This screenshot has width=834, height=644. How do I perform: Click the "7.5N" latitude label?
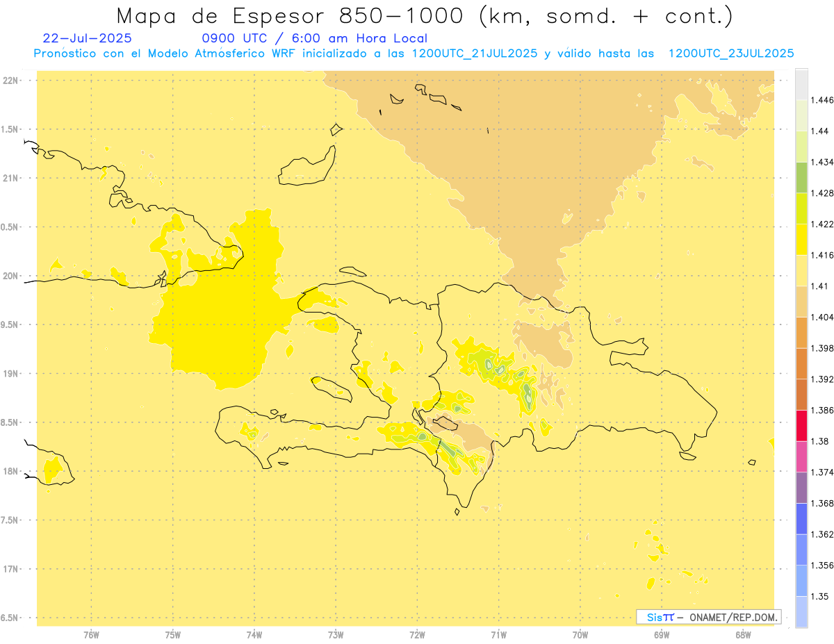(x=10, y=520)
